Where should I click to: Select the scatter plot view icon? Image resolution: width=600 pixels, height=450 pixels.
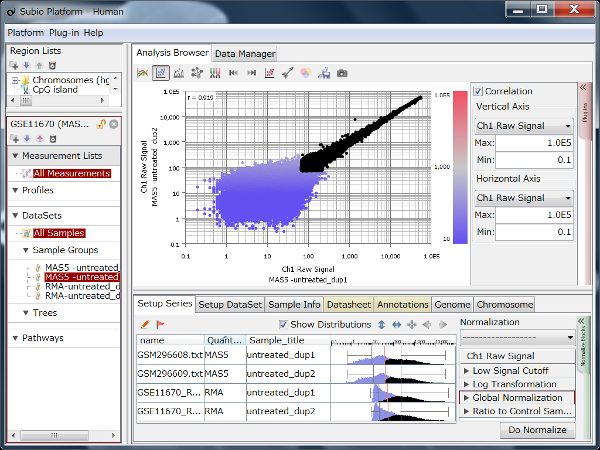click(160, 73)
